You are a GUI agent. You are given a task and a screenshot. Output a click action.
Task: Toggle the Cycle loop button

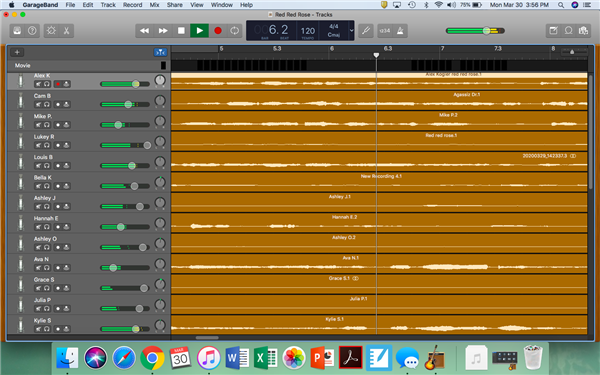click(x=235, y=31)
